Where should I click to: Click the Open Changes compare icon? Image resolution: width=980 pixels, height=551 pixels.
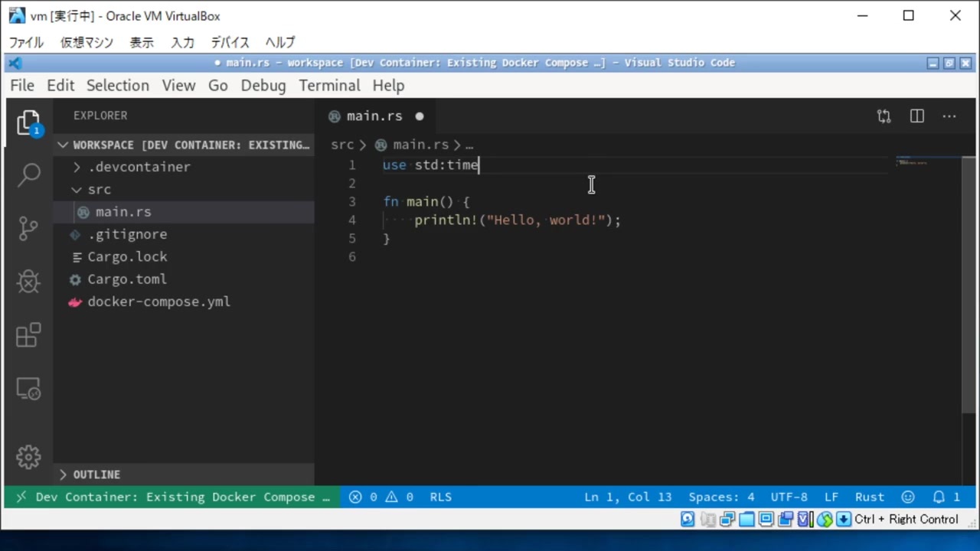pos(884,116)
